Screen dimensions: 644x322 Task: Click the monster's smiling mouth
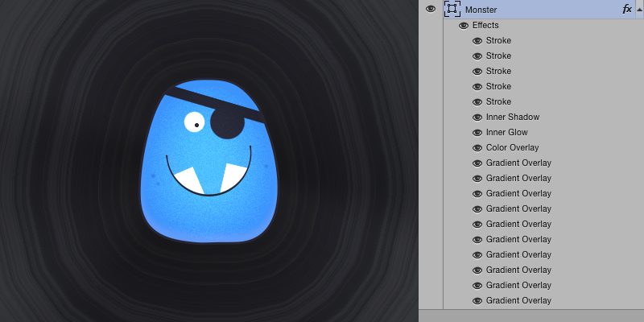(208, 181)
